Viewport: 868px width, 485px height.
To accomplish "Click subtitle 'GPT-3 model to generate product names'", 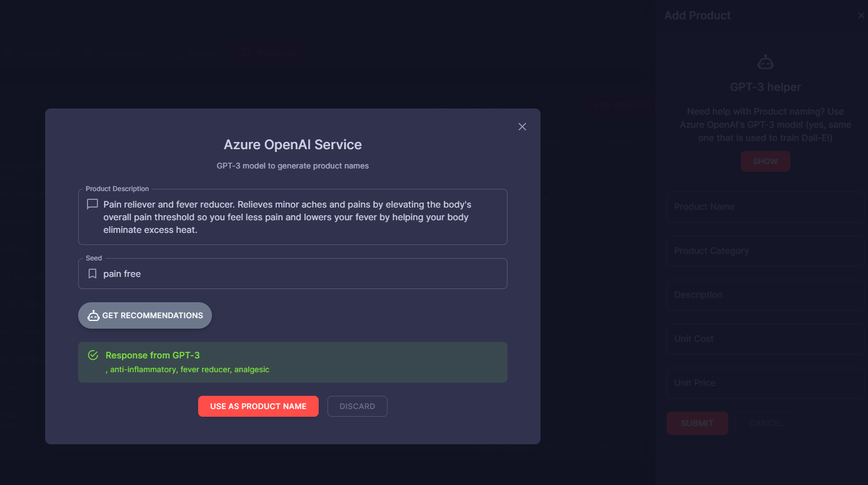I will 293,166.
